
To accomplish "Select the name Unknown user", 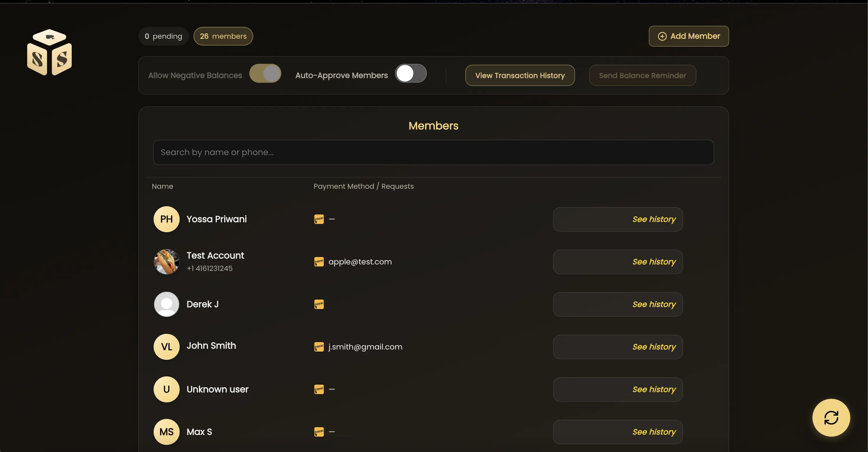I will (217, 389).
